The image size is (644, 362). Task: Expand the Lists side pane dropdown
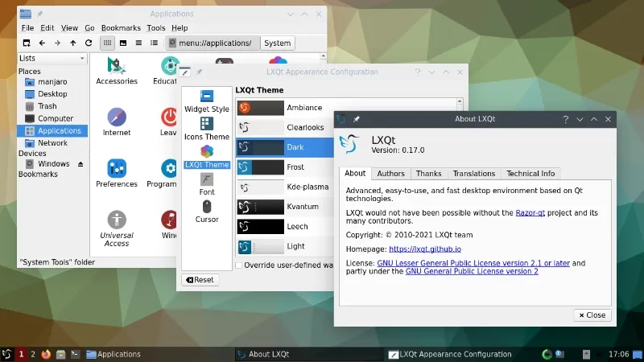(x=52, y=58)
